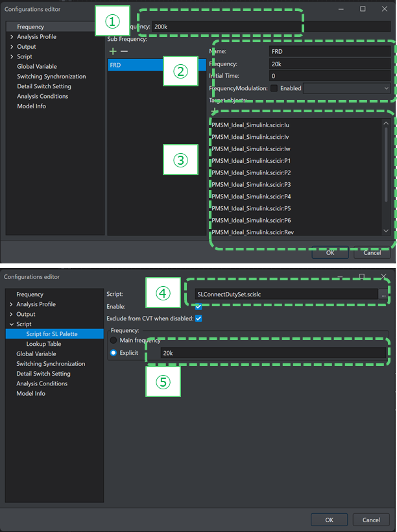Viewport: 397px width, 532px height.
Task: Select target object PMSM_Ideal_Simulink.scicir:P6
Action: pos(251,221)
